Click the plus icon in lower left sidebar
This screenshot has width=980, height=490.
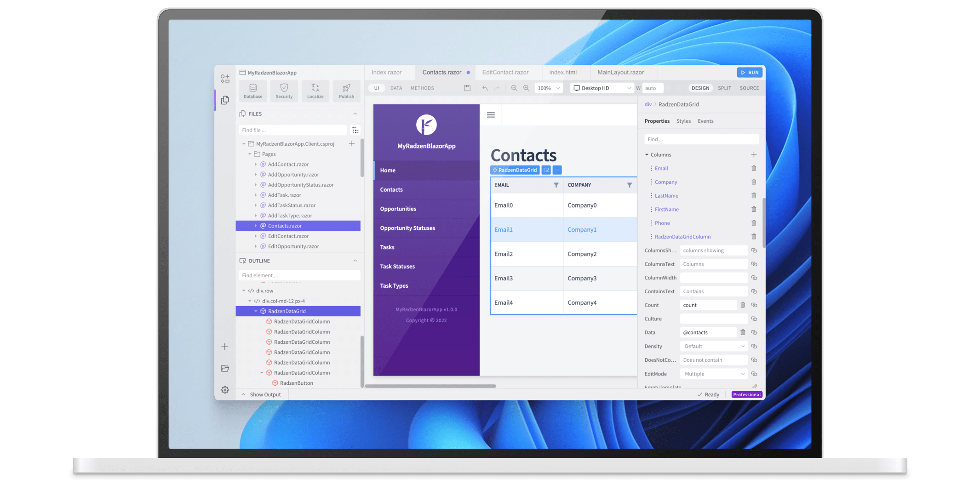click(224, 347)
